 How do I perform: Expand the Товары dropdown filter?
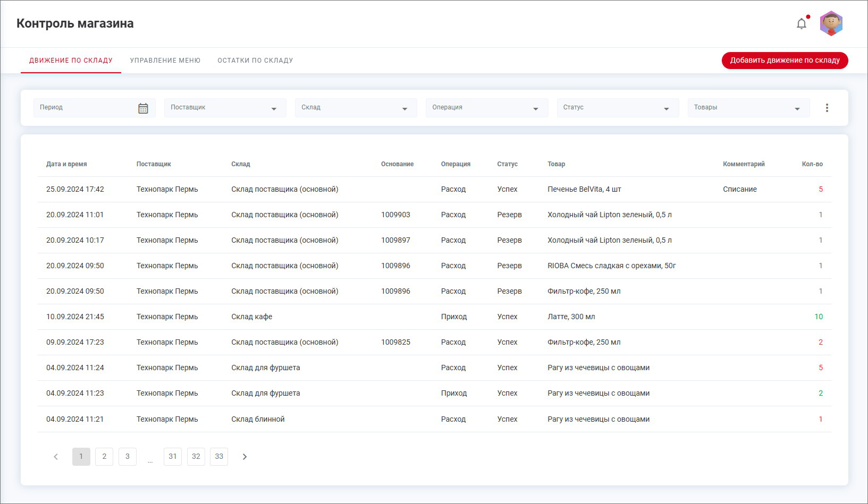[748, 108]
